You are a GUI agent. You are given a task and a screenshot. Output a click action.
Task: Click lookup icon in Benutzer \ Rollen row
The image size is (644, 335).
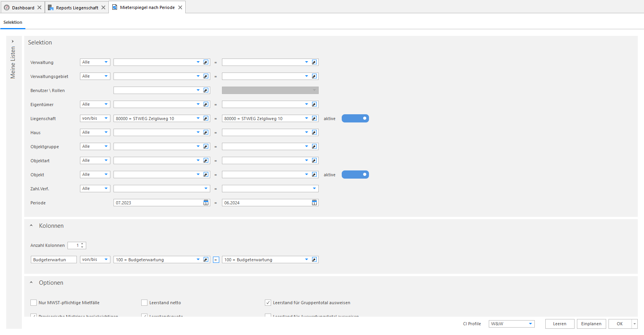click(206, 90)
